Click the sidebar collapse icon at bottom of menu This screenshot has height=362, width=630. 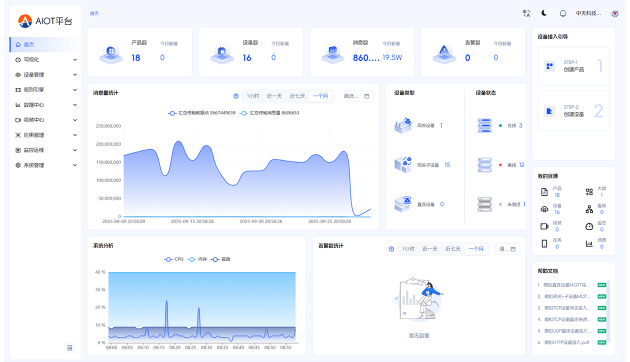pyautogui.click(x=70, y=348)
